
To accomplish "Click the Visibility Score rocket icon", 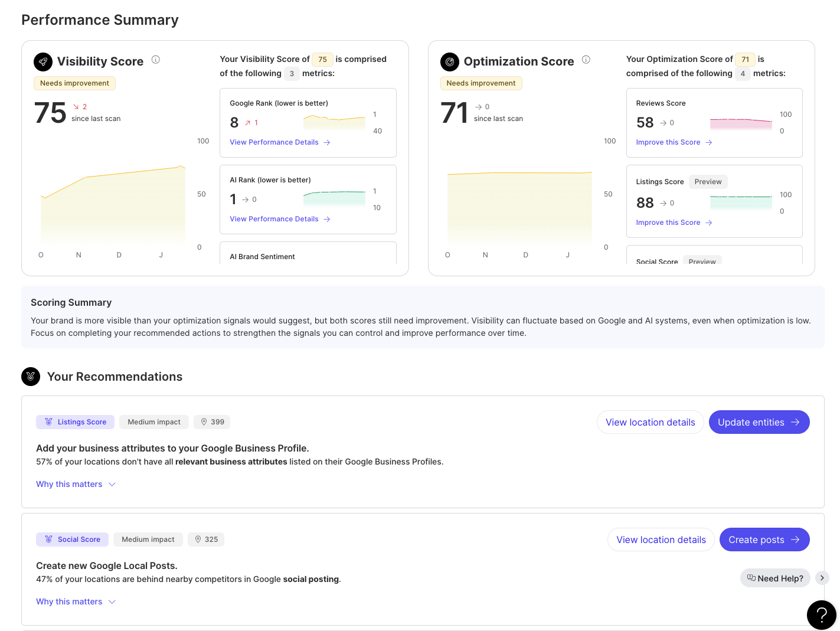I will (43, 61).
